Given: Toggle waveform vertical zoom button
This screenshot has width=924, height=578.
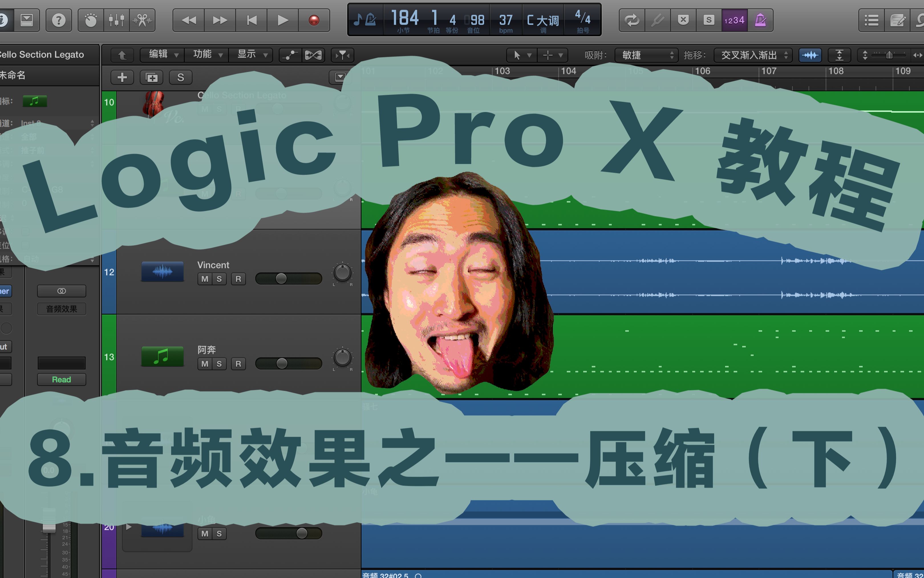Looking at the screenshot, I should coord(810,55).
